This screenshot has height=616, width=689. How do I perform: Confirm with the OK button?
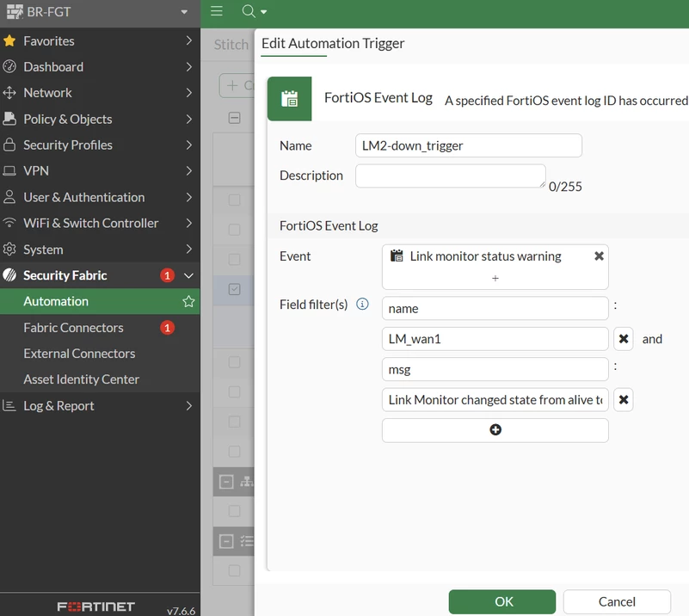[x=501, y=601]
